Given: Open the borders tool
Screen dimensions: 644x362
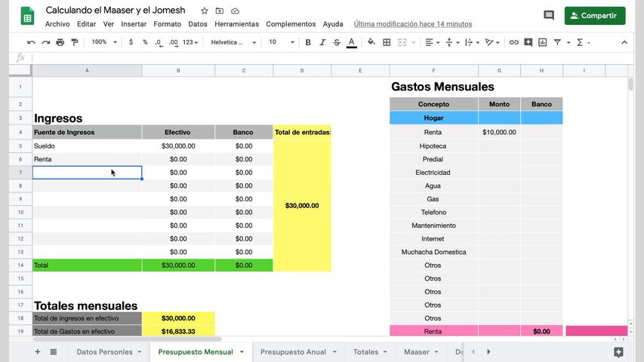Looking at the screenshot, I should (x=387, y=42).
